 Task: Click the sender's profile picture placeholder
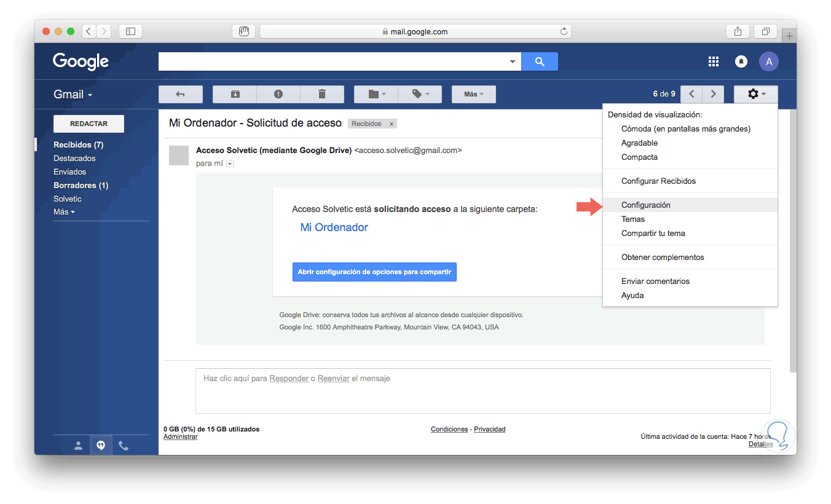tap(178, 156)
